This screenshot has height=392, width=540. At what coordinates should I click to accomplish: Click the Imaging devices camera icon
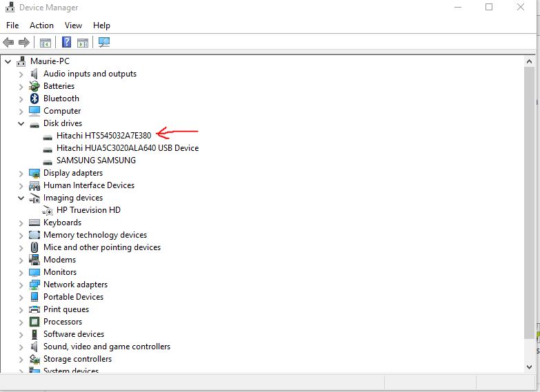(x=34, y=198)
